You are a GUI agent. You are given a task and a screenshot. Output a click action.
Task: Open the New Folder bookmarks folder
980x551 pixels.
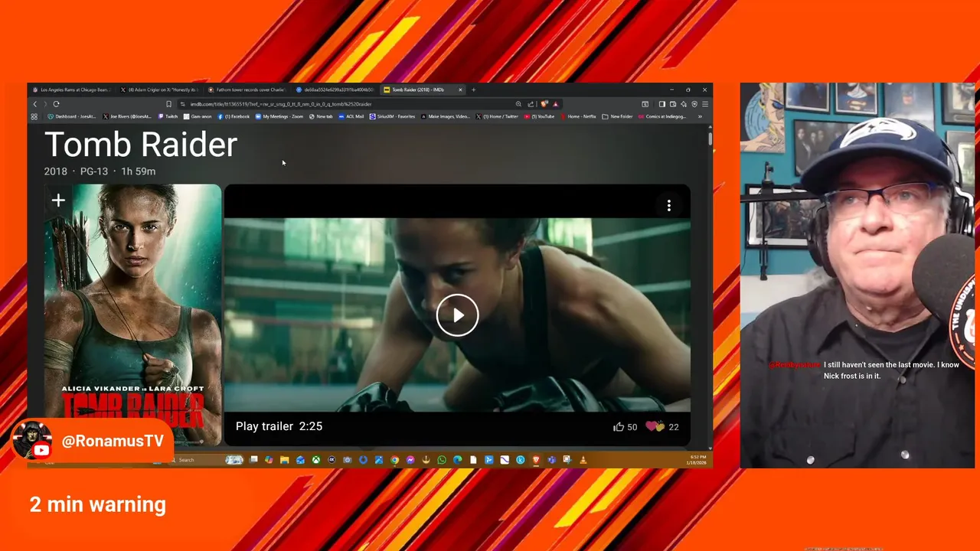click(617, 116)
